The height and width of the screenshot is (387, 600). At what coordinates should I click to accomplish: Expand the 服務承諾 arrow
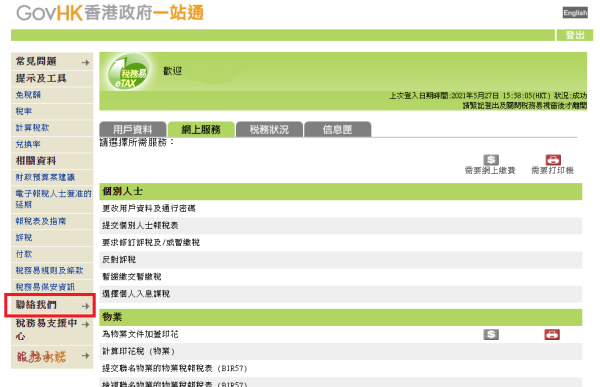[x=85, y=356]
